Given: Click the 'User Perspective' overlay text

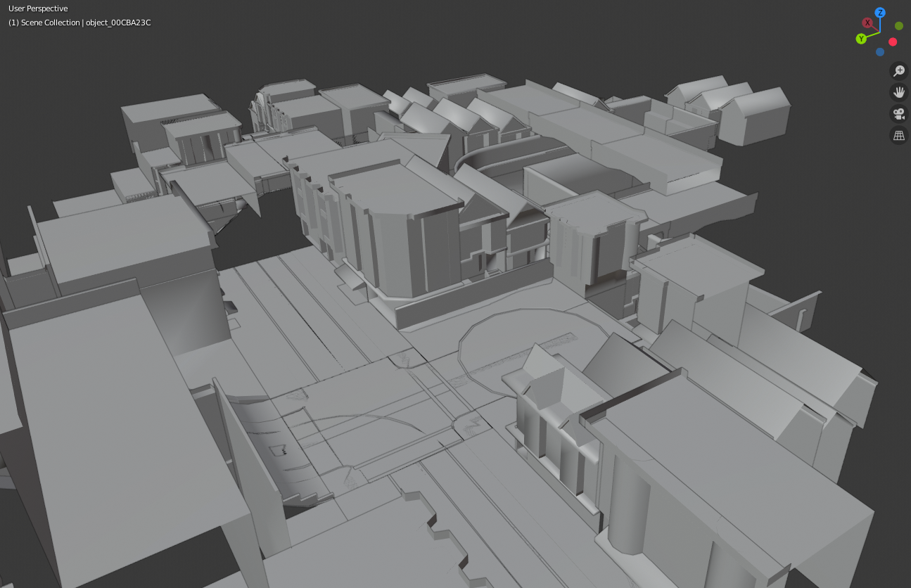Looking at the screenshot, I should click(x=38, y=8).
